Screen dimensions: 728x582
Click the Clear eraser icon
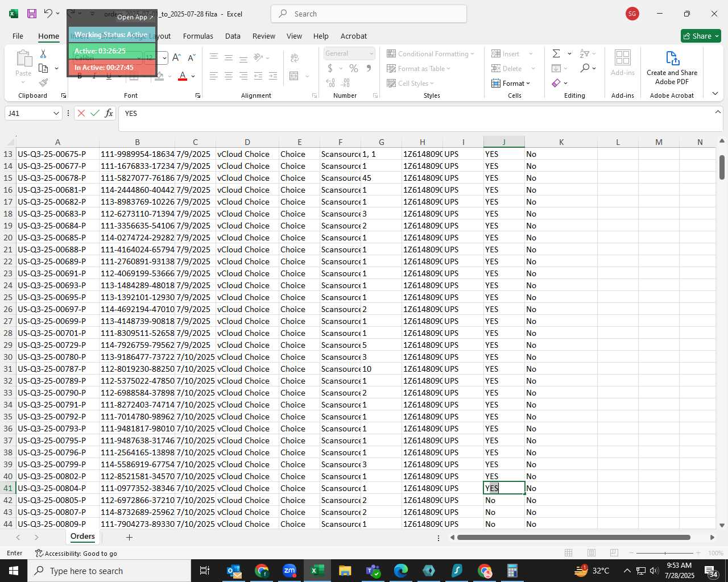pos(556,83)
